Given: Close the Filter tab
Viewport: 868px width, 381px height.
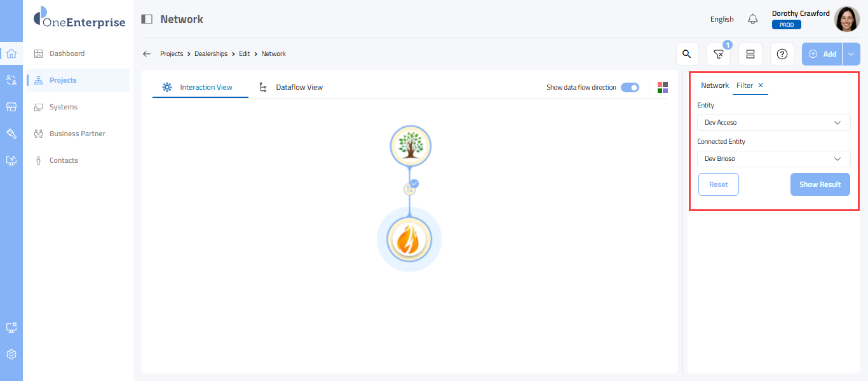Looking at the screenshot, I should tap(761, 85).
